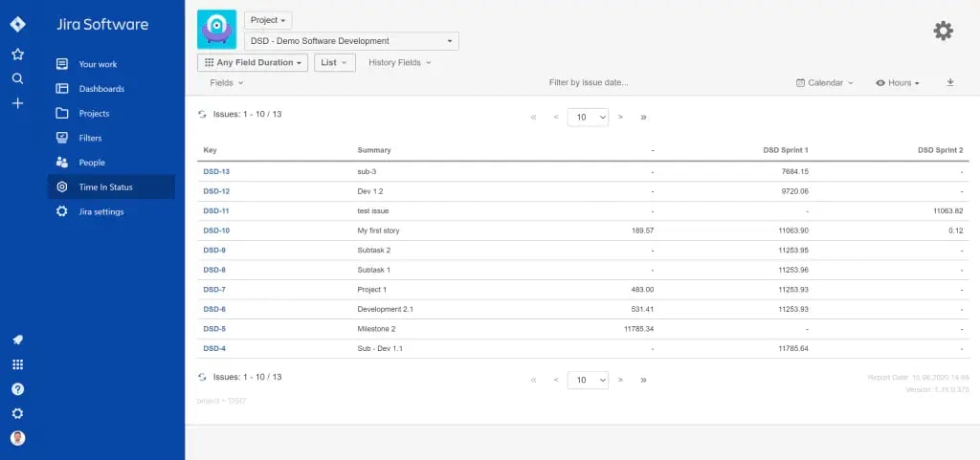Image resolution: width=980 pixels, height=460 pixels.
Task: Open the app switcher grid icon
Action: click(x=17, y=364)
